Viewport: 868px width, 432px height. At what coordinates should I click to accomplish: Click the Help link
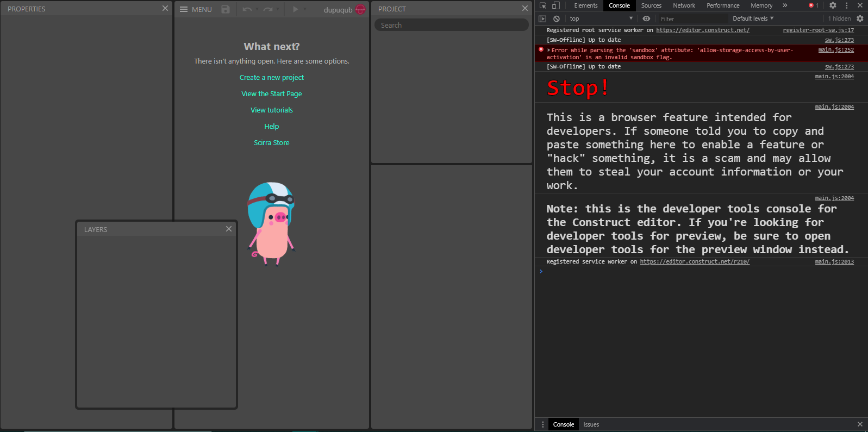point(272,127)
